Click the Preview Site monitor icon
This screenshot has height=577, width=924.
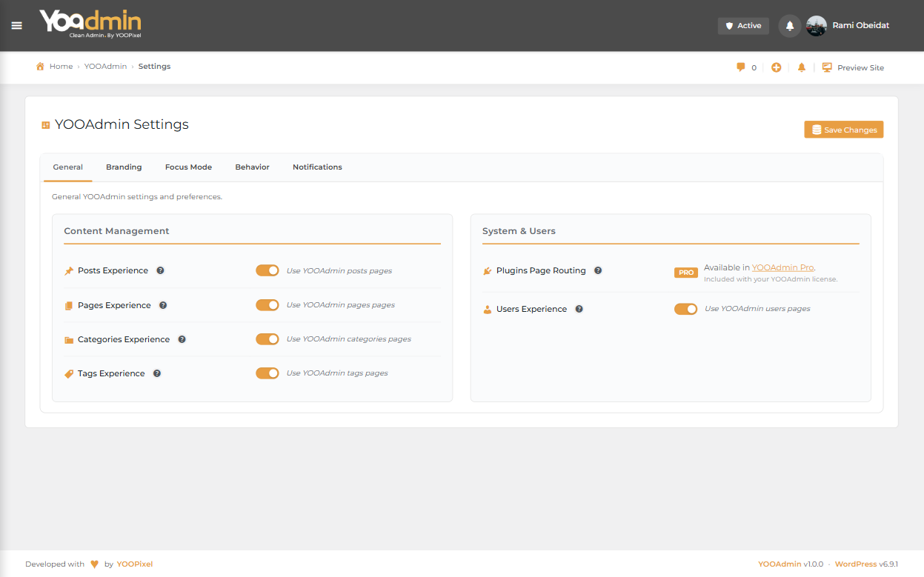pos(827,67)
